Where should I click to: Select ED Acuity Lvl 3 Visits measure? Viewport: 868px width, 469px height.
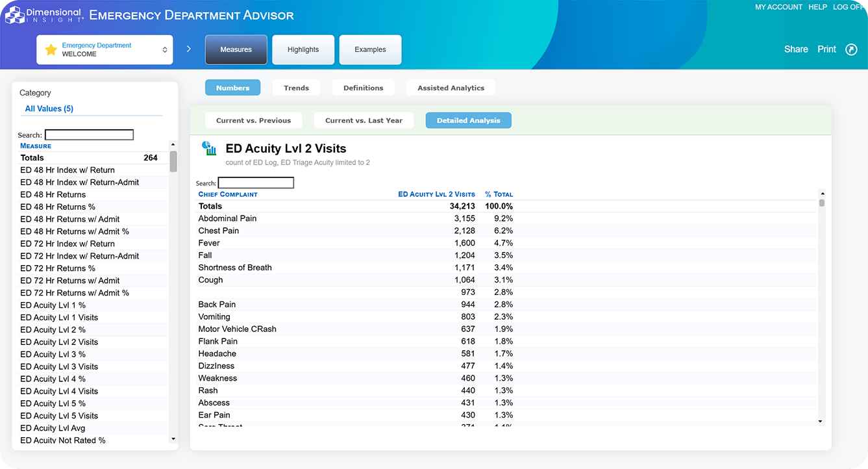coord(59,366)
